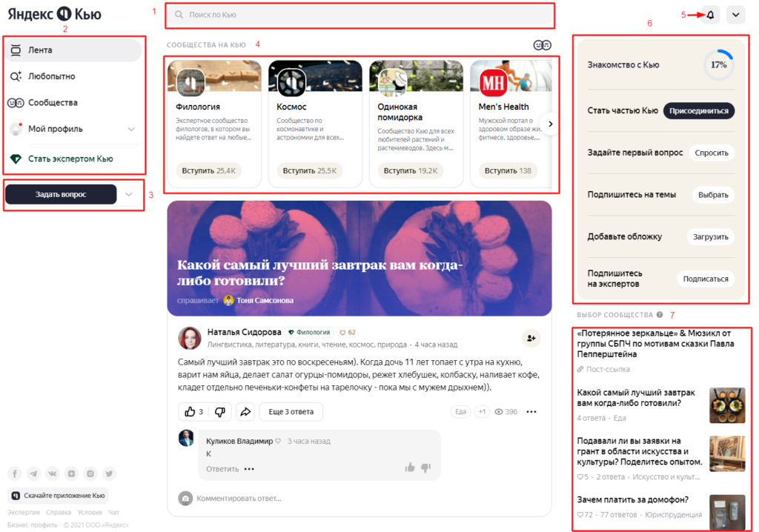Screen dimensions: 759x532
Task: Click the Подписаться experts button
Action: pos(706,279)
